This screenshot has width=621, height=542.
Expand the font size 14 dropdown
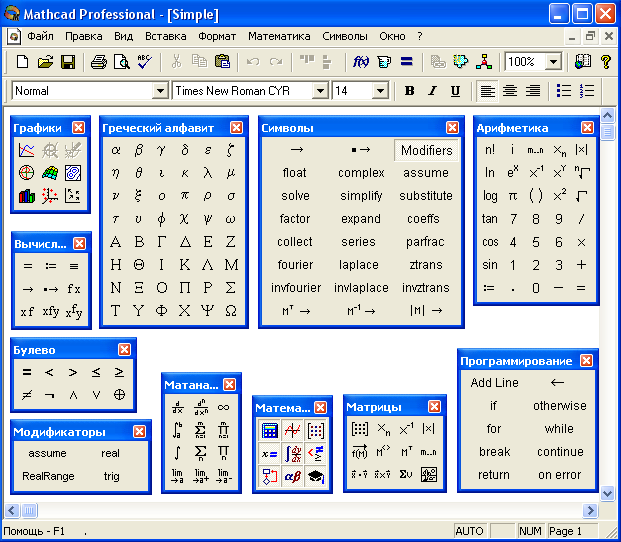(380, 91)
